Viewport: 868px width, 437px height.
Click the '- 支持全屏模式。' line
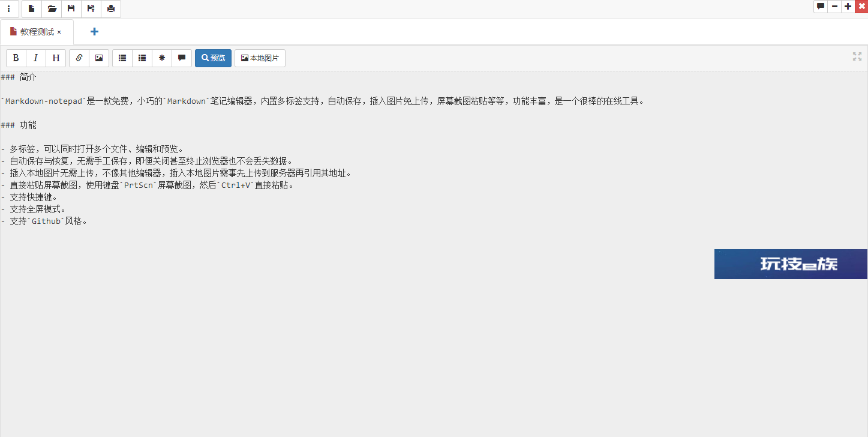(34, 209)
